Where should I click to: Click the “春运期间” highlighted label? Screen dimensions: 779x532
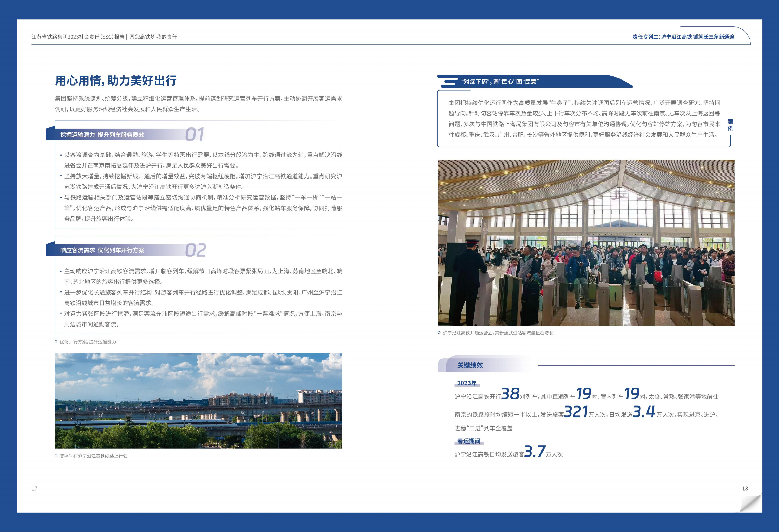coord(469,441)
